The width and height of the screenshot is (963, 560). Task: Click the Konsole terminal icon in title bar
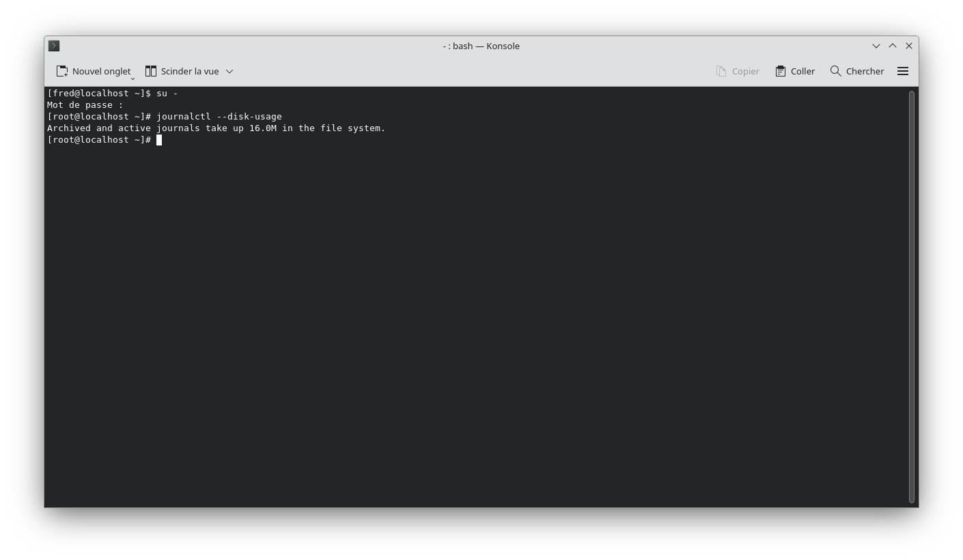click(x=54, y=46)
